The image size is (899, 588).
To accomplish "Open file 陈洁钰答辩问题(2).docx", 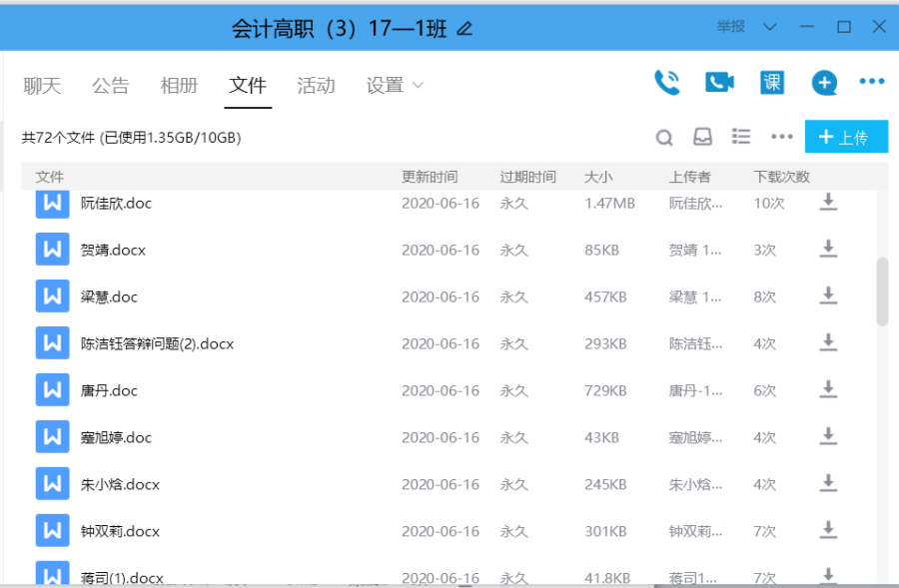I will (157, 343).
